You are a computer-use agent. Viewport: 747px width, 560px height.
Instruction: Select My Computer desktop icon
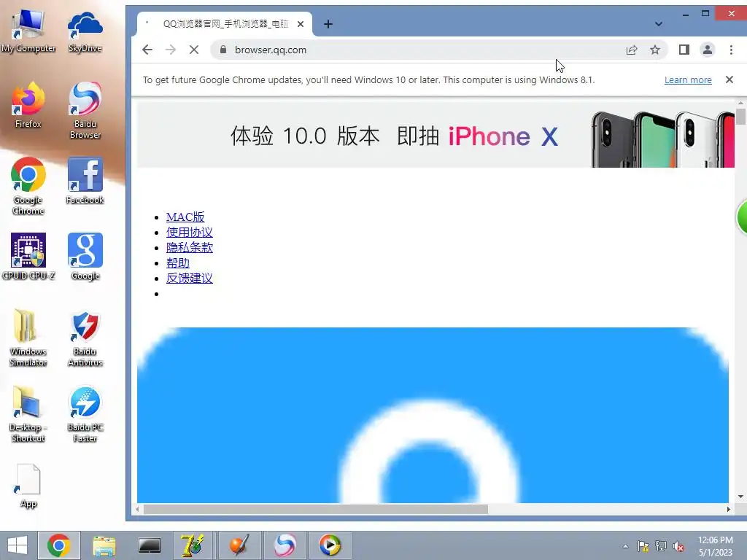pyautogui.click(x=28, y=31)
